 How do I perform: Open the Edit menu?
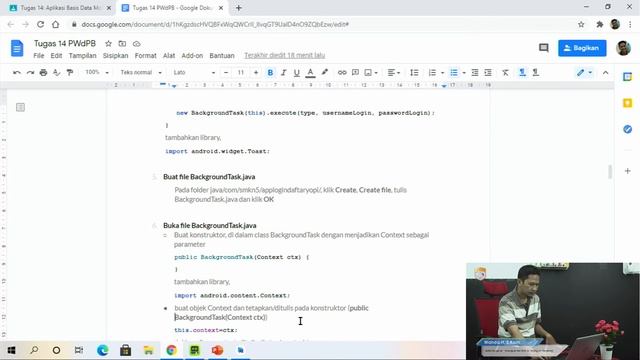tap(56, 56)
